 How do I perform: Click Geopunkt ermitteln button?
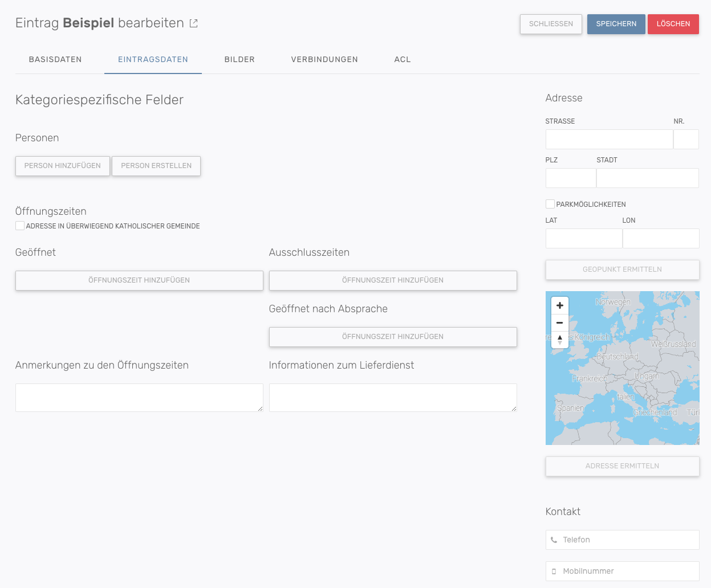point(622,269)
